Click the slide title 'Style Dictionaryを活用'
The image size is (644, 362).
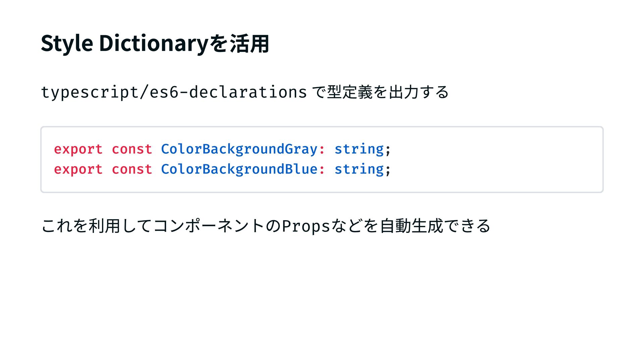coord(155,44)
